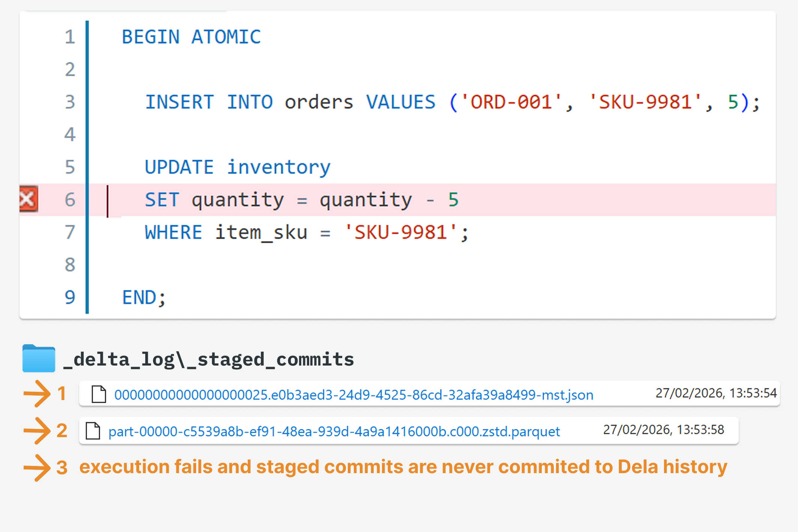Image resolution: width=798 pixels, height=532 pixels.
Task: Click the UPDATE inventory line
Action: 237,167
